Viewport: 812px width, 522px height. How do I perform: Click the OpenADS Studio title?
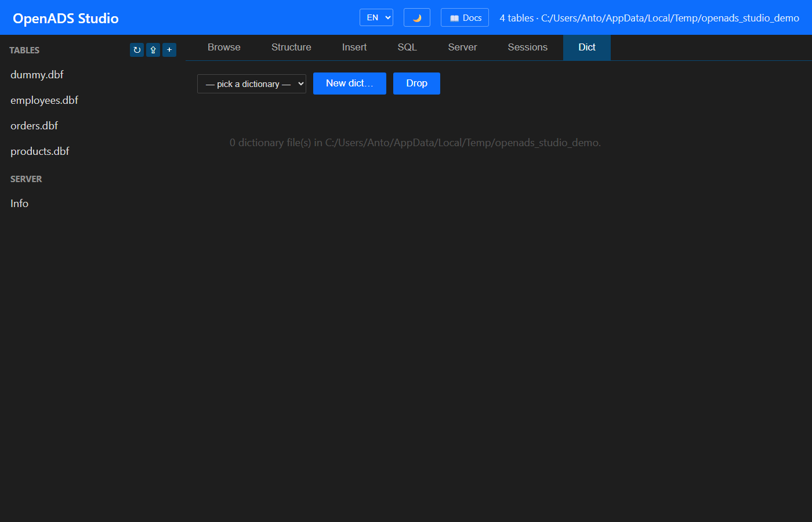point(66,19)
